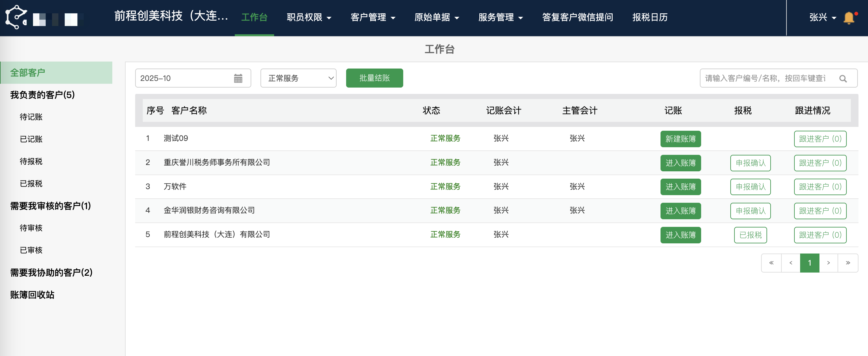Click the previous page arrow
The width and height of the screenshot is (868, 356).
[791, 263]
